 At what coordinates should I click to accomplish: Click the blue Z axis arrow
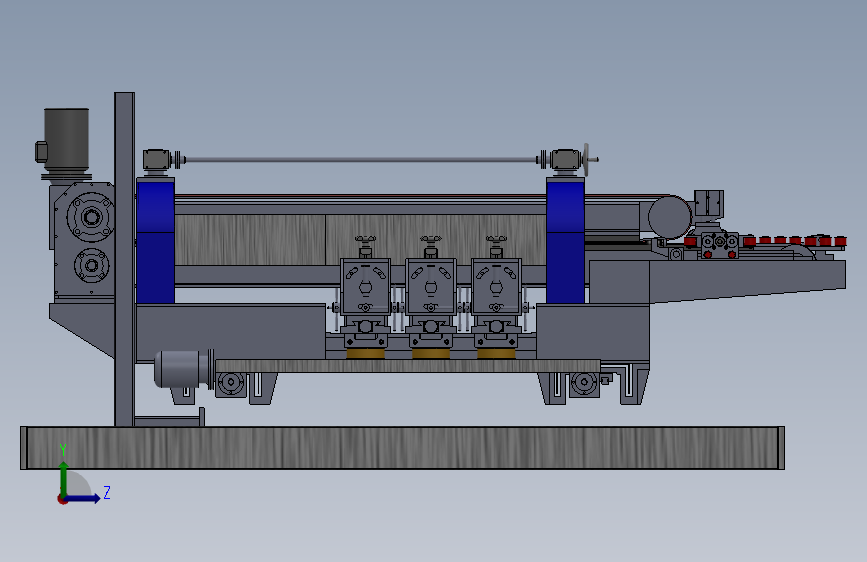click(x=83, y=498)
